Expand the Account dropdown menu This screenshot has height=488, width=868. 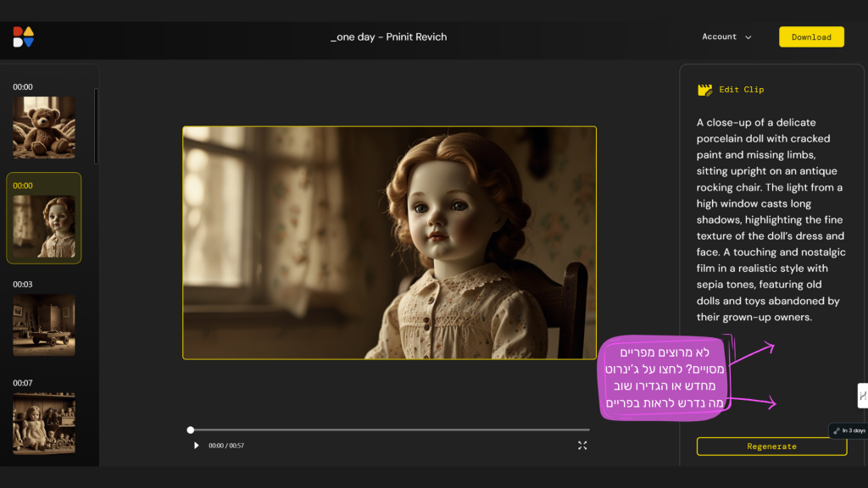tap(726, 37)
